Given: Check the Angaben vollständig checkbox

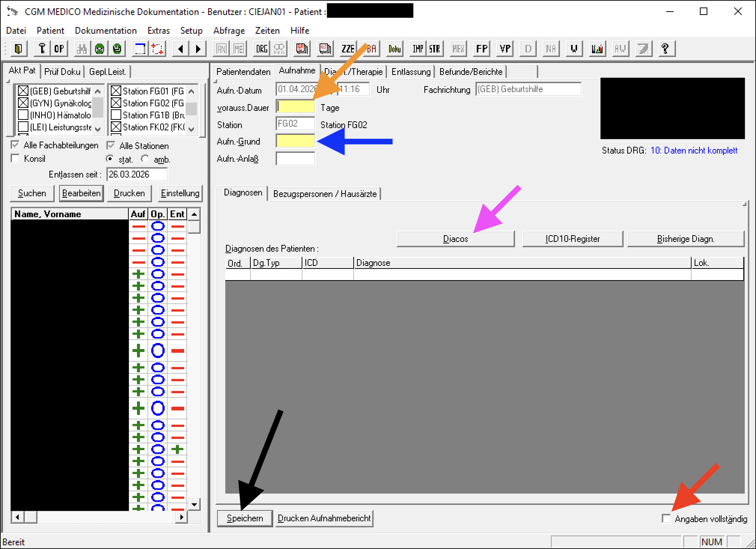Looking at the screenshot, I should [x=666, y=519].
